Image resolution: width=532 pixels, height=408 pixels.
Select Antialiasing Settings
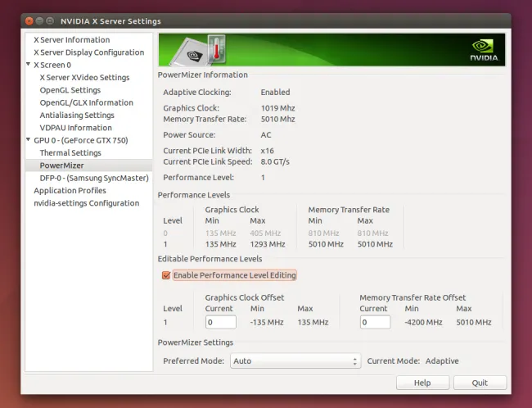pyautogui.click(x=77, y=116)
